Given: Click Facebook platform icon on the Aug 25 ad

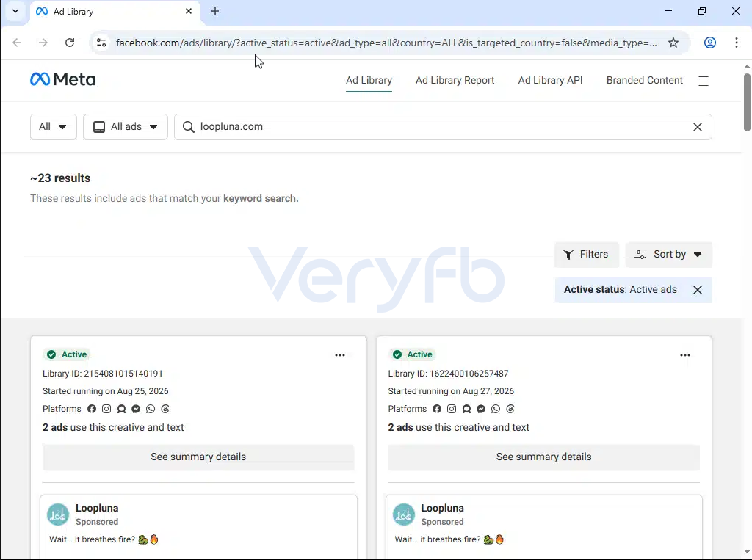Looking at the screenshot, I should coord(92,409).
